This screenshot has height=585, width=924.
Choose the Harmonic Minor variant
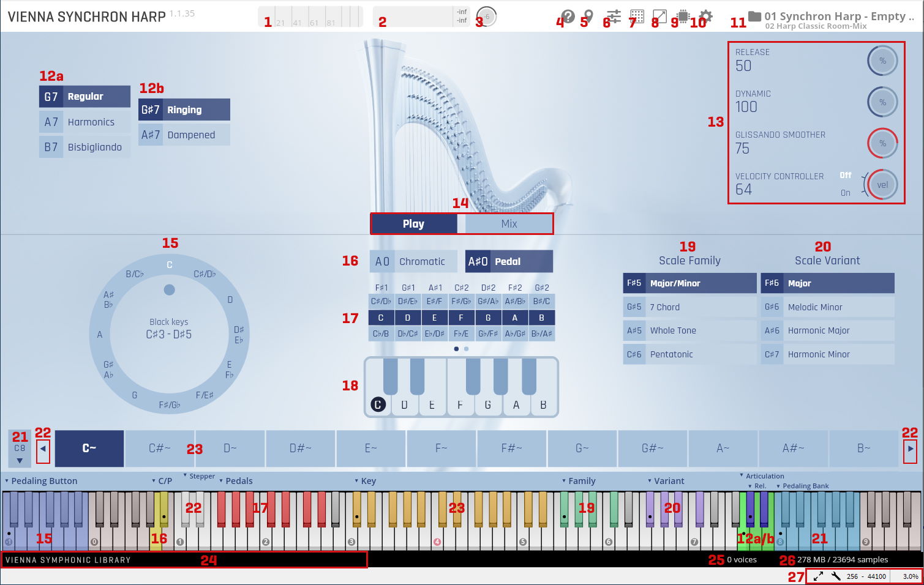(828, 354)
